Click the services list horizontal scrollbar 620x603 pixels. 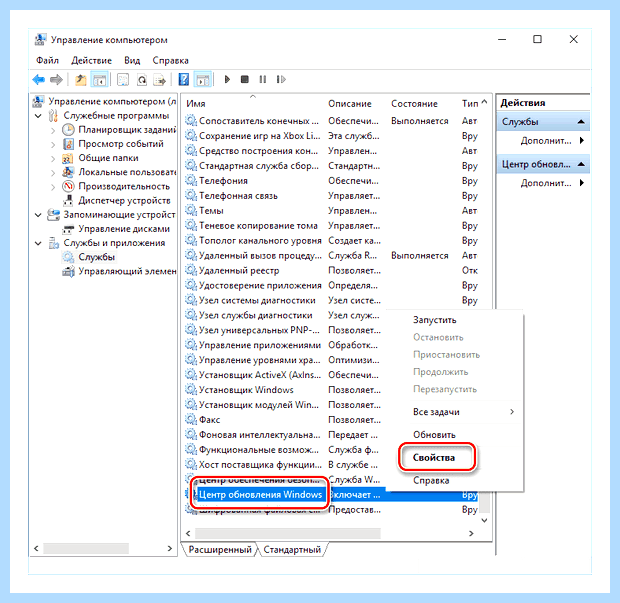(x=288, y=533)
